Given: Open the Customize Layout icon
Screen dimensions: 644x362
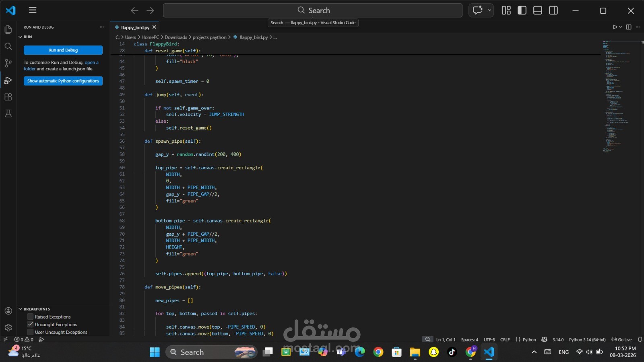Looking at the screenshot, I should (x=506, y=10).
